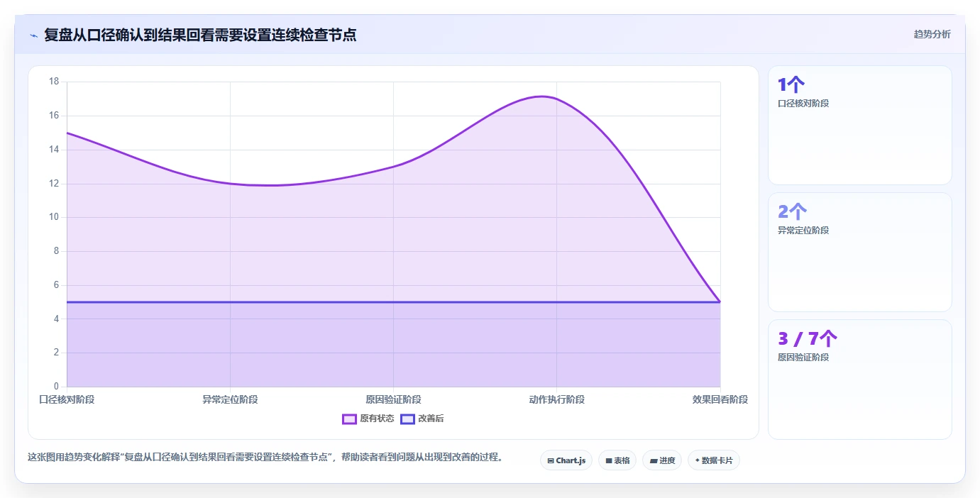The height and width of the screenshot is (498, 980).
Task: Click y-axis value 6
Action: click(57, 285)
